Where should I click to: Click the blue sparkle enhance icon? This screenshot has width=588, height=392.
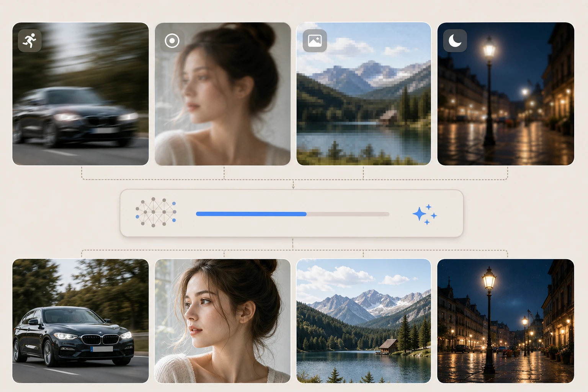[x=425, y=214]
